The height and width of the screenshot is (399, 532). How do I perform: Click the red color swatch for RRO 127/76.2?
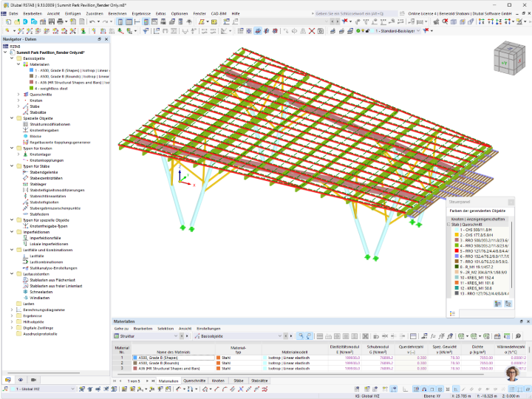click(x=457, y=251)
